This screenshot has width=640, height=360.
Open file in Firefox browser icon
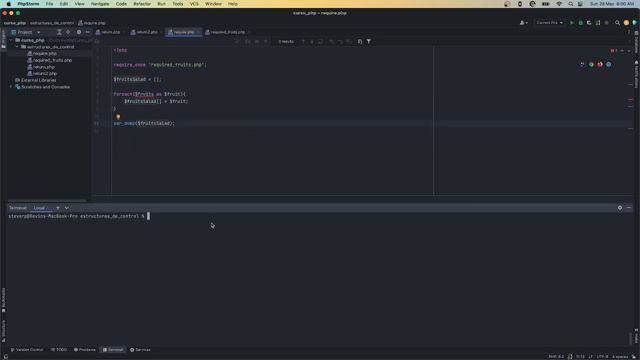pyautogui.click(x=600, y=64)
